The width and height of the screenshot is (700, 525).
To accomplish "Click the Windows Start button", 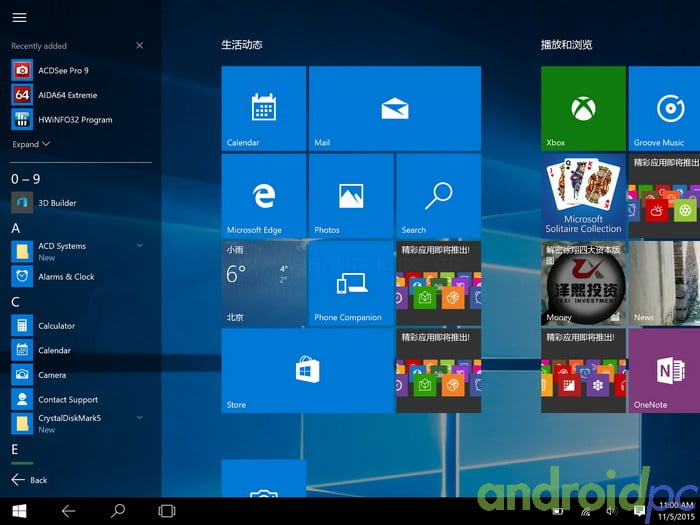I will tap(19, 511).
